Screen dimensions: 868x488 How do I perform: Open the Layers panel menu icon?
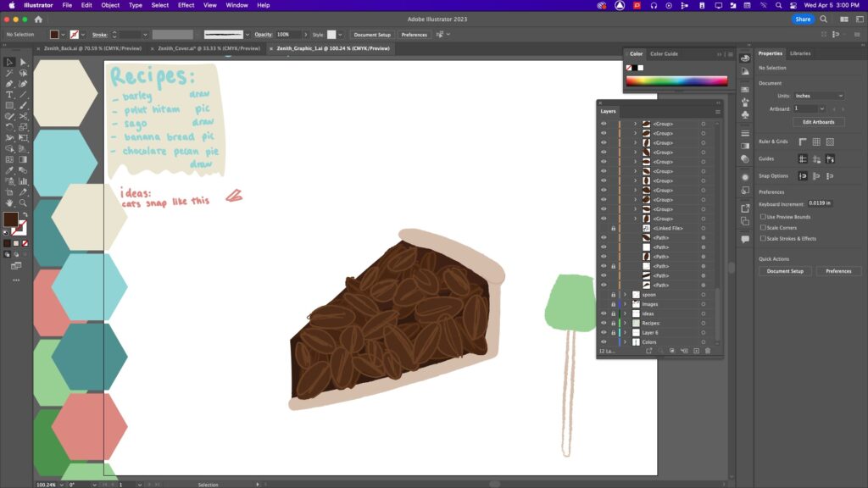click(x=717, y=111)
